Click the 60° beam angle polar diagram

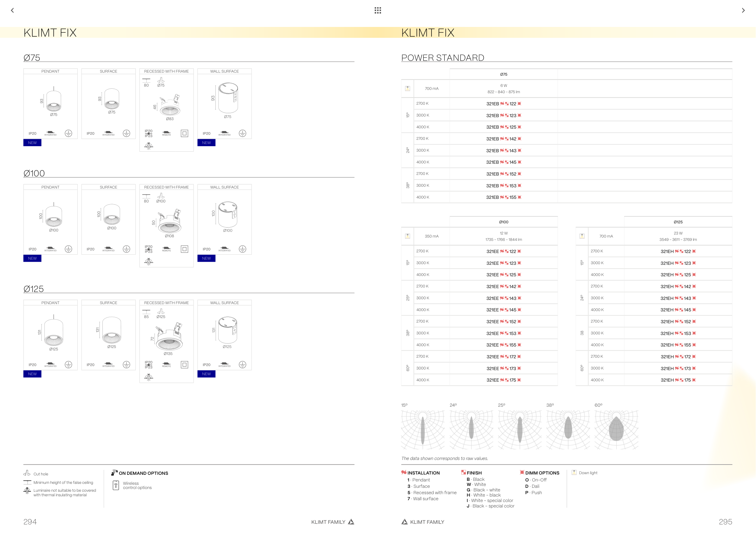coord(616,429)
